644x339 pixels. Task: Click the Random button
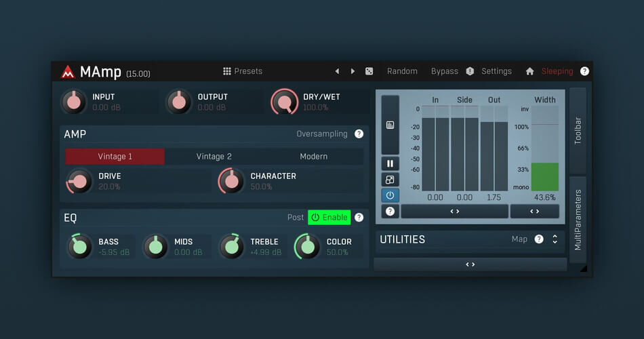402,71
